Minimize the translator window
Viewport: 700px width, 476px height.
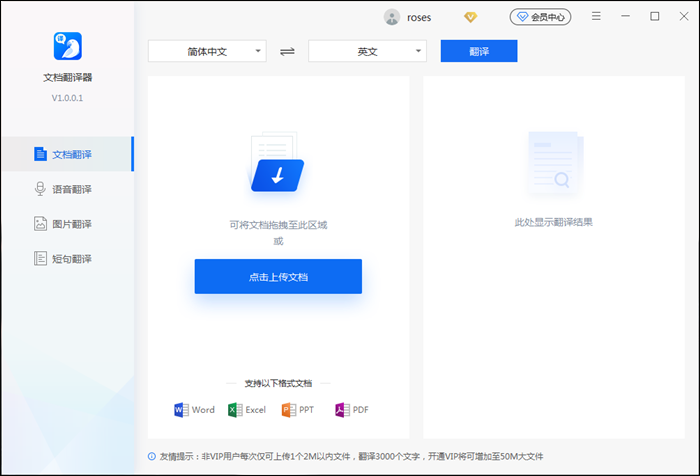point(625,17)
